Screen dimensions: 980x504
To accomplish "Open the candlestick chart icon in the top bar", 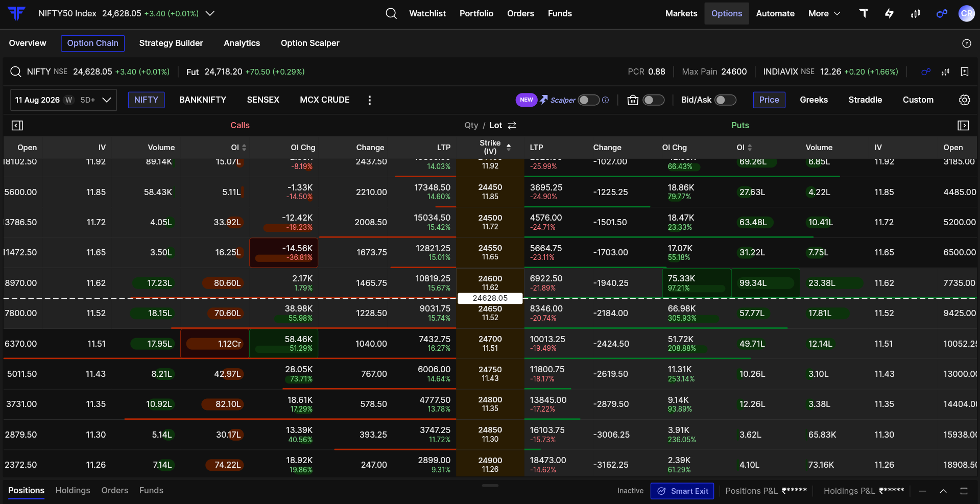I will click(x=915, y=13).
